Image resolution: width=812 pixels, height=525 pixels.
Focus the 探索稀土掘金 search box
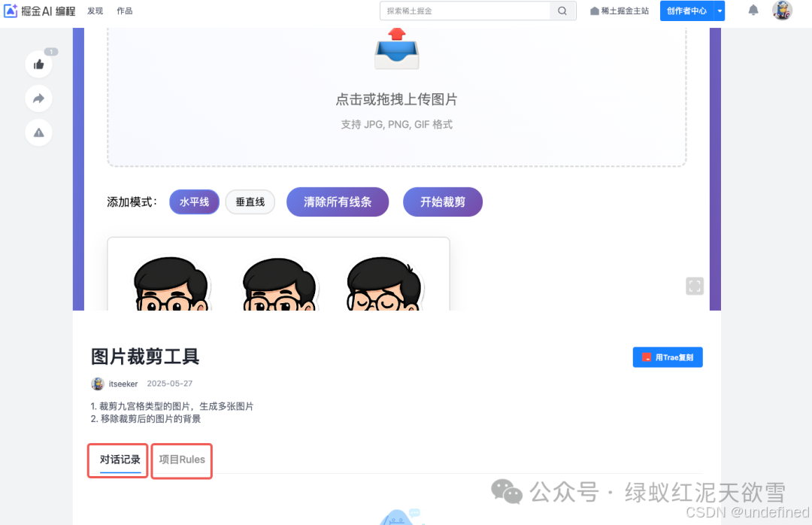point(465,11)
